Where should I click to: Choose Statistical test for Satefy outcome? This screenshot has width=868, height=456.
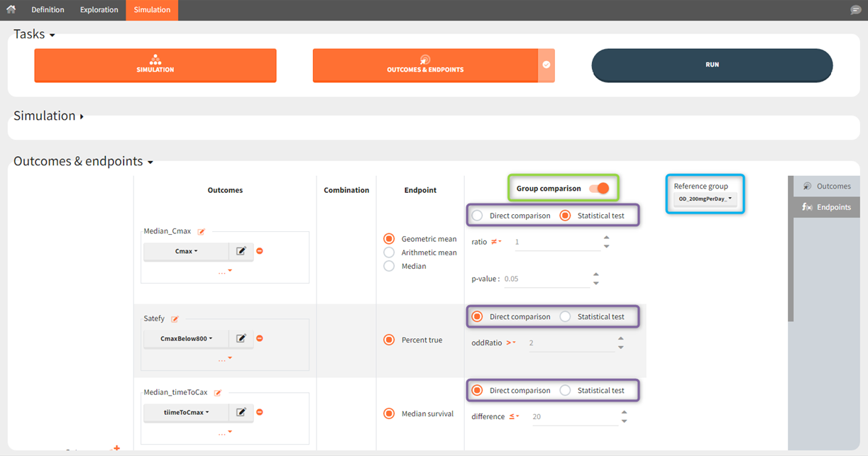coord(566,317)
